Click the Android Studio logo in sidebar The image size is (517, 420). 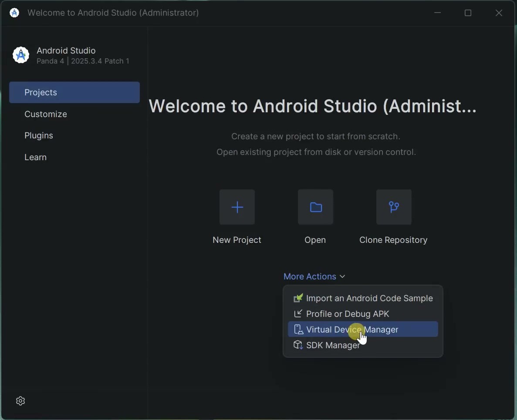[21, 55]
